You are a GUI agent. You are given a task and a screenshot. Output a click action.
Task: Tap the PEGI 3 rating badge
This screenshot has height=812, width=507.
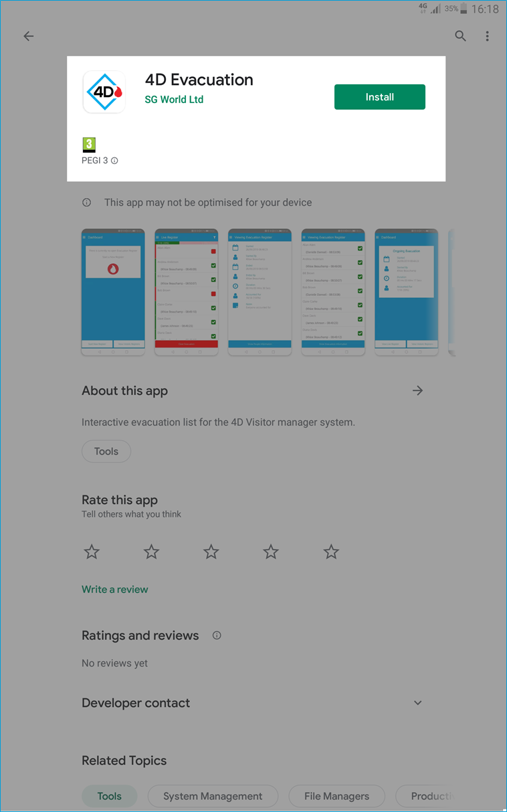point(89,145)
